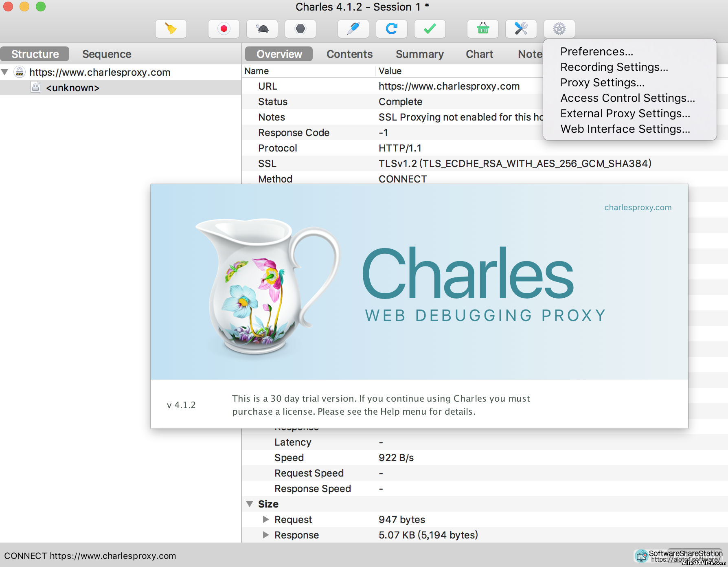Click the Response Speed row label
This screenshot has height=567, width=728.
click(312, 488)
